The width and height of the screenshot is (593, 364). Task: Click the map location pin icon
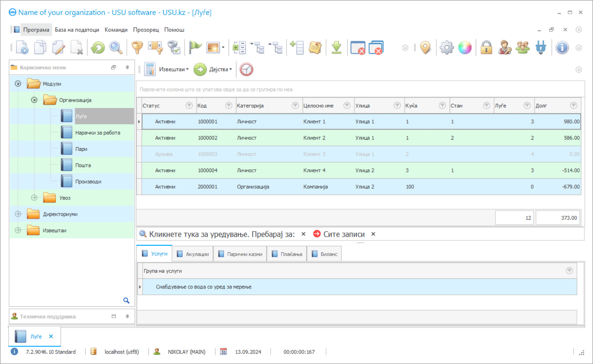pos(425,48)
